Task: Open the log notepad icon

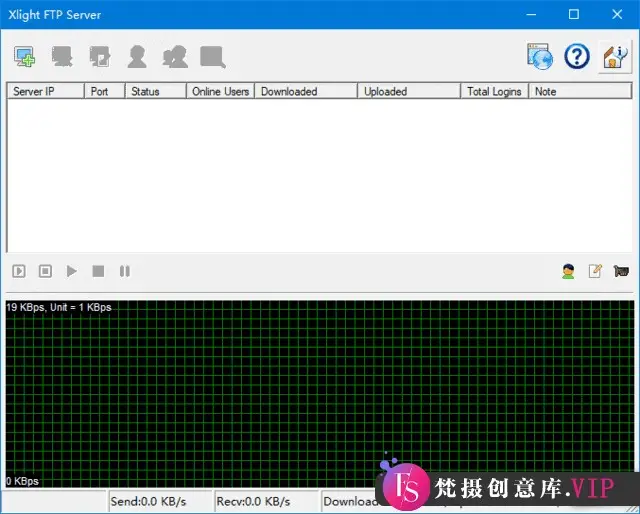Action: [595, 271]
